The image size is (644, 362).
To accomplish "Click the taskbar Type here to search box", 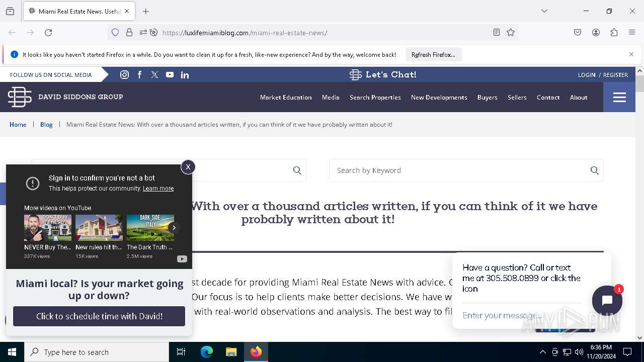I will tap(97, 352).
